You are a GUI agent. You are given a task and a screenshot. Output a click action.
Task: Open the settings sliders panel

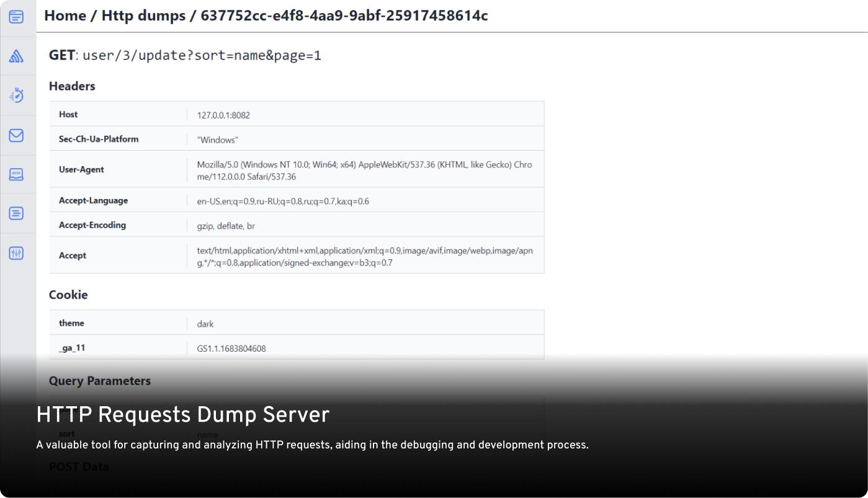coord(15,252)
